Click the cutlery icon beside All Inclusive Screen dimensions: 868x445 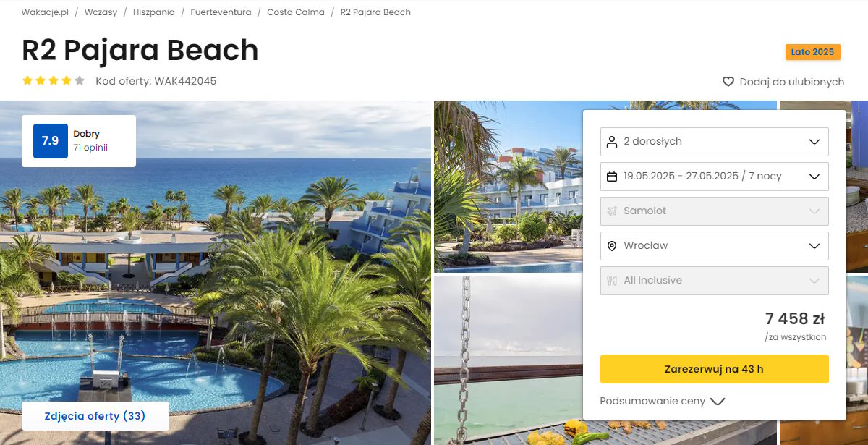(612, 281)
